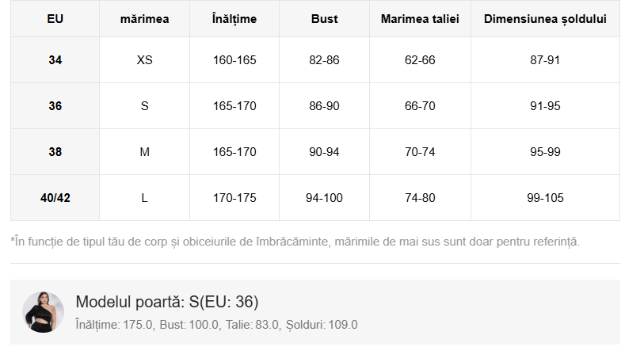The width and height of the screenshot is (644, 362).
Task: Click the EU 36 row label
Action: pos(55,106)
